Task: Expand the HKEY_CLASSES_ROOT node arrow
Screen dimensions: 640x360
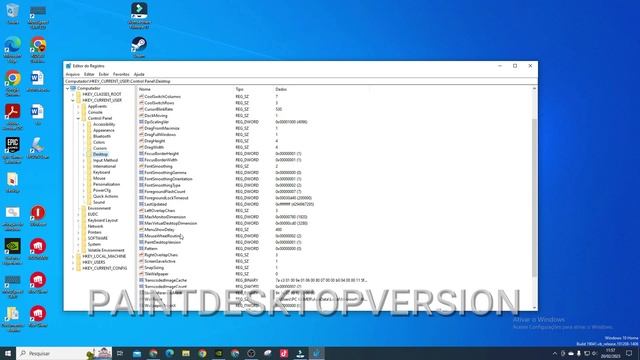Action: [x=73, y=94]
